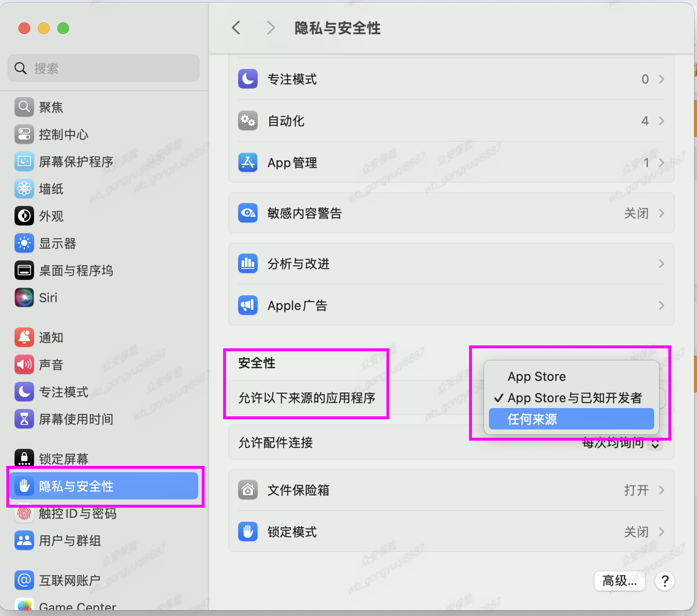Select the App Store only option in popup
Image resolution: width=697 pixels, height=616 pixels.
coord(537,376)
